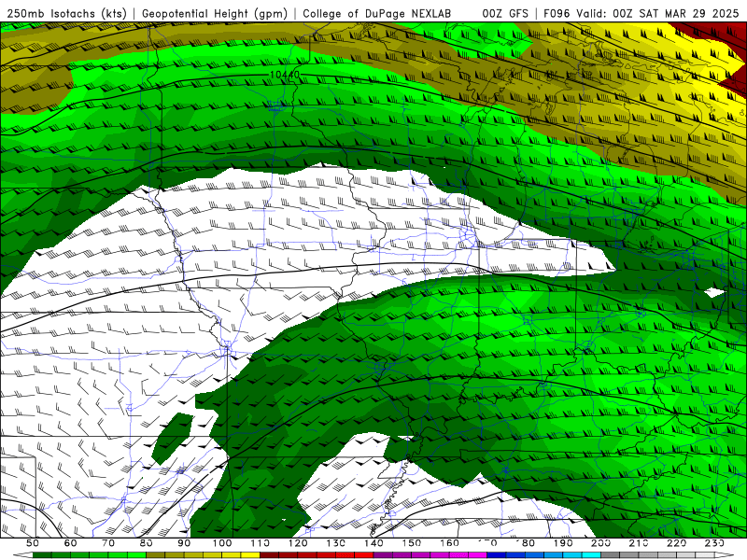This screenshot has height=560, width=747.
Task: Click the 50 label on the color scale
Action: tap(33, 543)
